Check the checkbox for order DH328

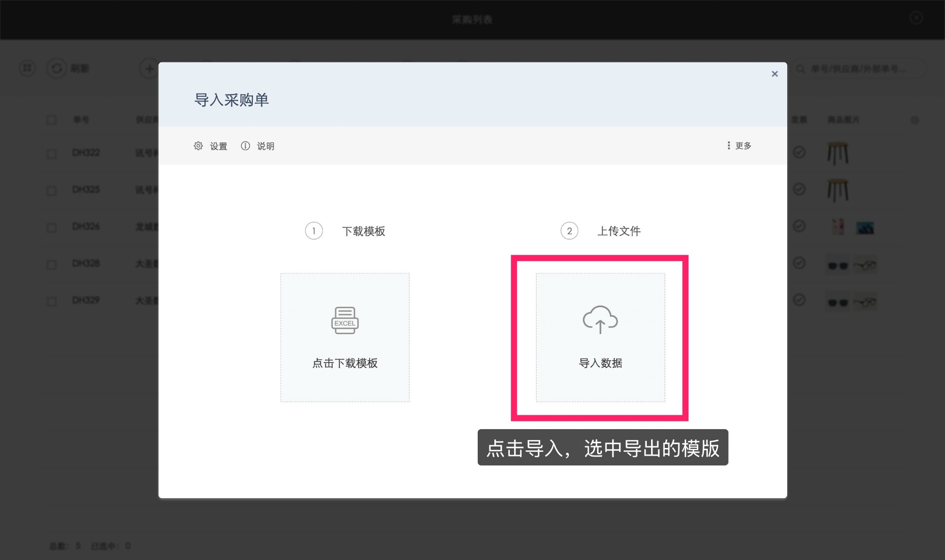[x=52, y=263]
